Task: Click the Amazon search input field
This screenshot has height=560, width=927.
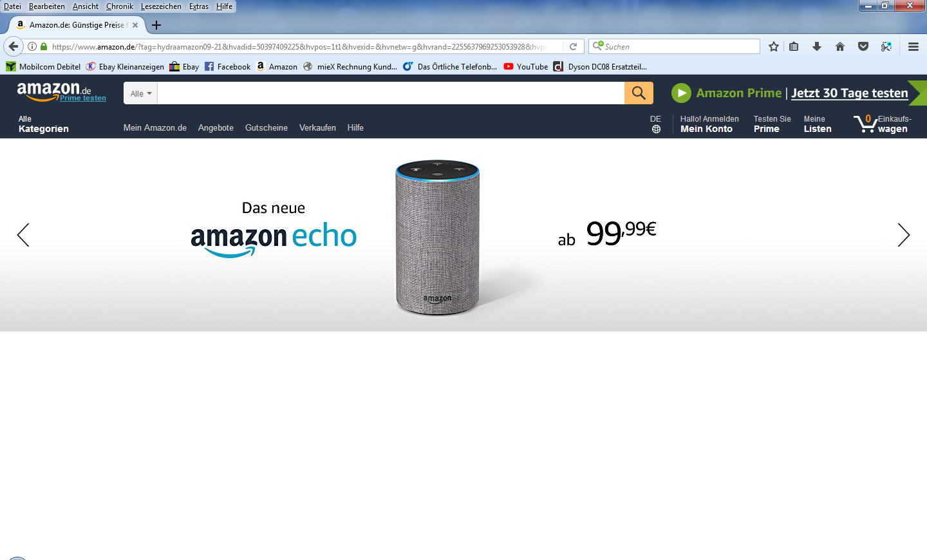Action: (391, 93)
